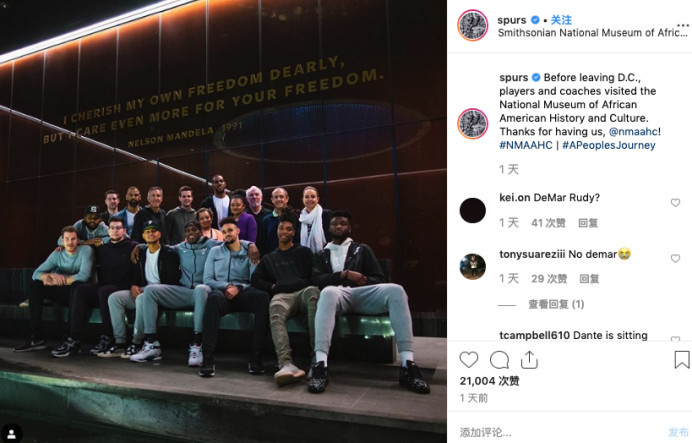Open the #NMAAHC hashtag
692x443 pixels.
(x=526, y=145)
